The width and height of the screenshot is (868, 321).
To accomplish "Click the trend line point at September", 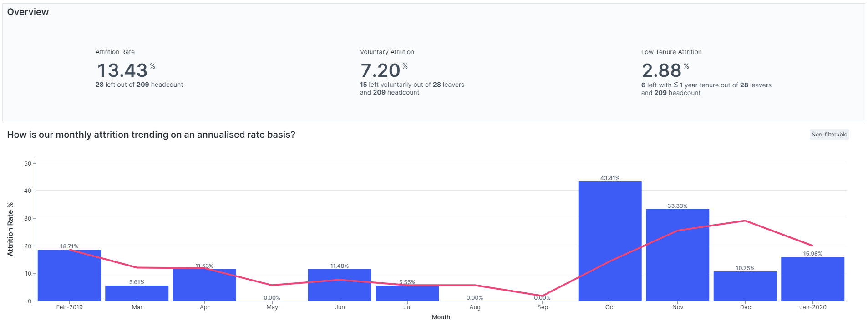I will click(x=542, y=296).
